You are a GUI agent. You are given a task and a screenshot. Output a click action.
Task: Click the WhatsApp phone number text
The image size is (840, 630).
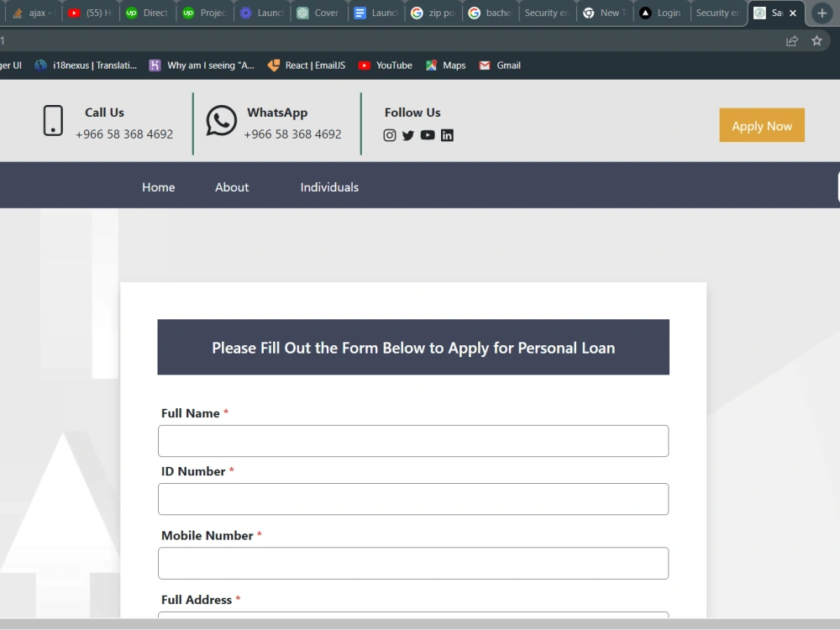tap(292, 134)
